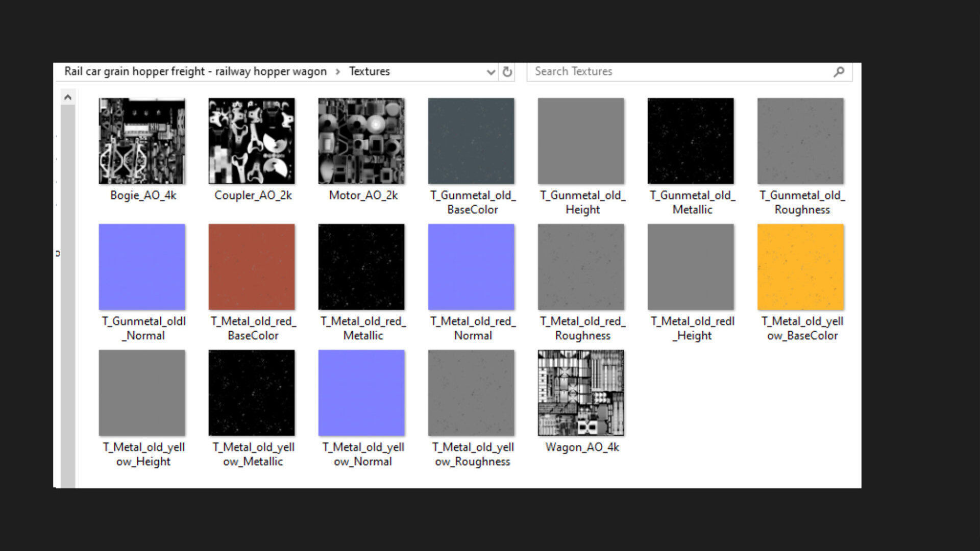Select the T_Metal_old_red_Roughness texture
This screenshot has width=980, height=551.
click(581, 267)
